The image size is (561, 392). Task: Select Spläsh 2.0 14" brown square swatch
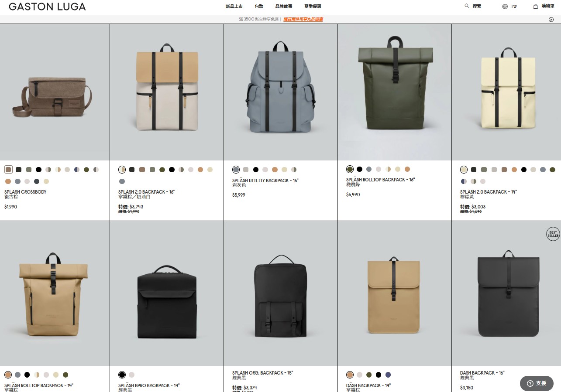504,170
